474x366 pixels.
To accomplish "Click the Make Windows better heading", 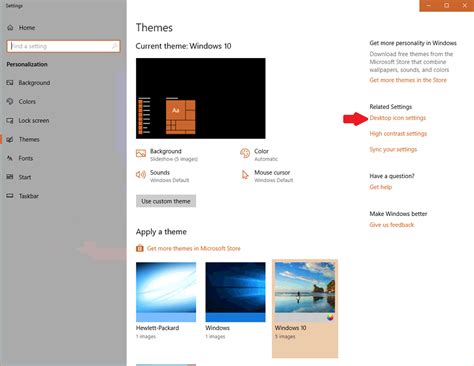I will [398, 213].
